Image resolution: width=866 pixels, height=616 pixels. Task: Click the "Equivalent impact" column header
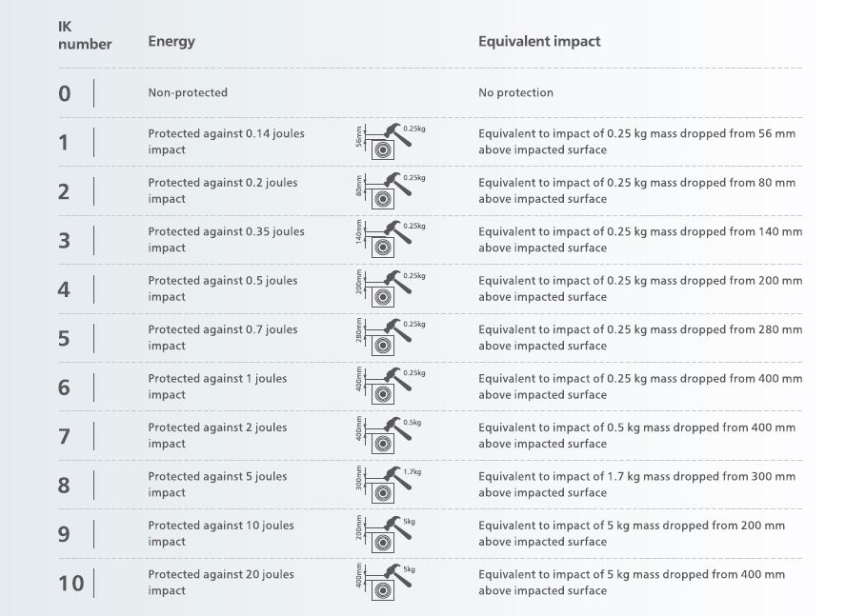539,42
